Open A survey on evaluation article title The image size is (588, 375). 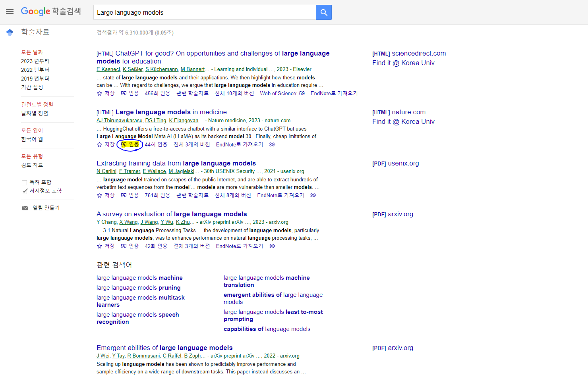coord(172,214)
